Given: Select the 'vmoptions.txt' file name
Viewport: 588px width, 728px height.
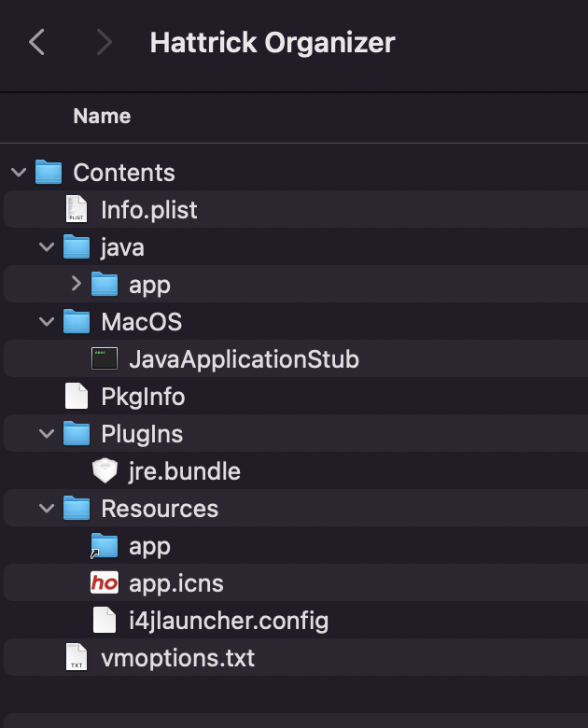Looking at the screenshot, I should coord(178,658).
